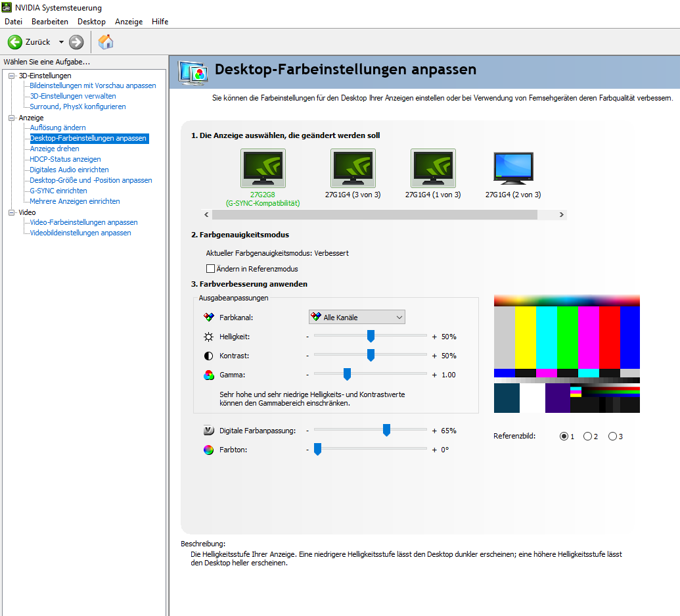Go to the home page house icon

coord(105,42)
